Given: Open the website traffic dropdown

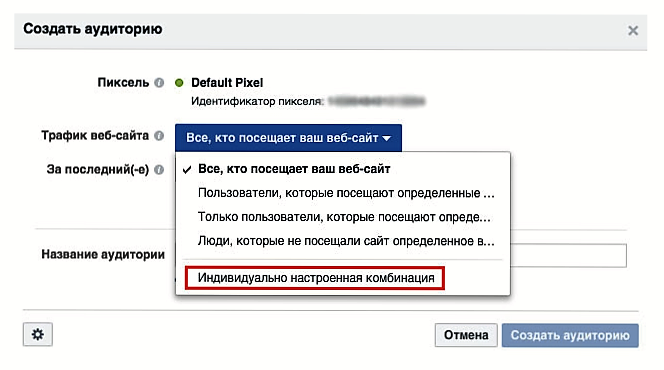Looking at the screenshot, I should tap(288, 138).
